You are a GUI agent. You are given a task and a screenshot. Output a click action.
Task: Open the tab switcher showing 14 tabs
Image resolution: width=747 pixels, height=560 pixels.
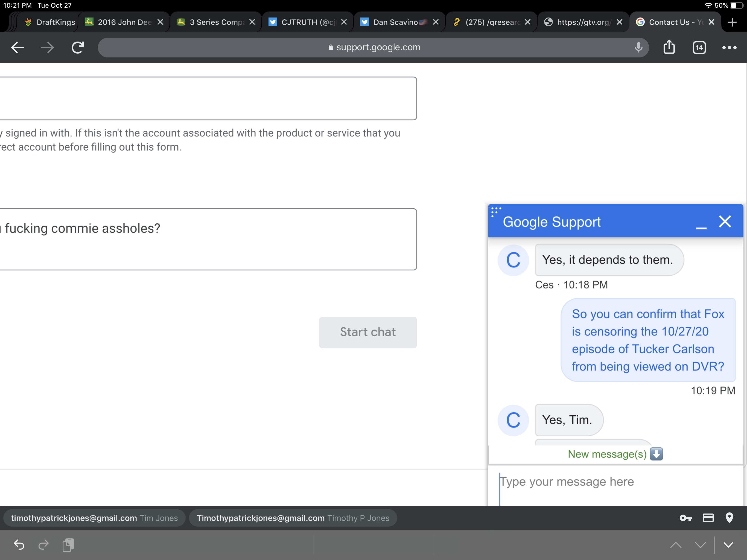pyautogui.click(x=699, y=47)
